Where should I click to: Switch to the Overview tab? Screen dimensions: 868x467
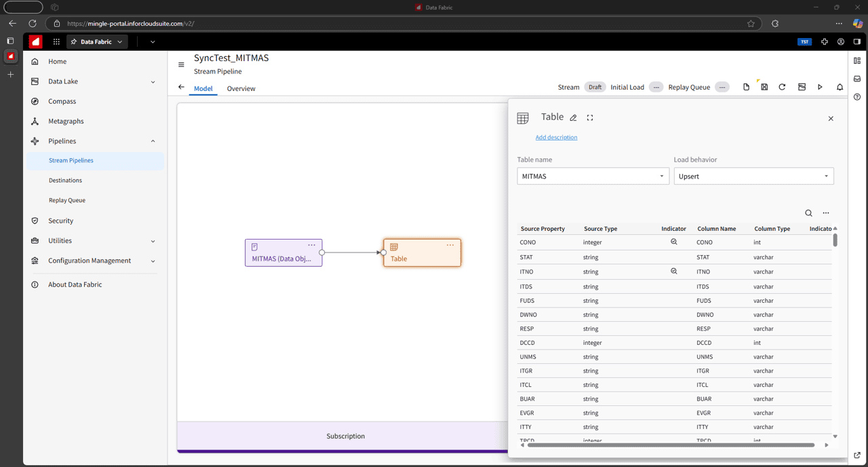(x=241, y=88)
